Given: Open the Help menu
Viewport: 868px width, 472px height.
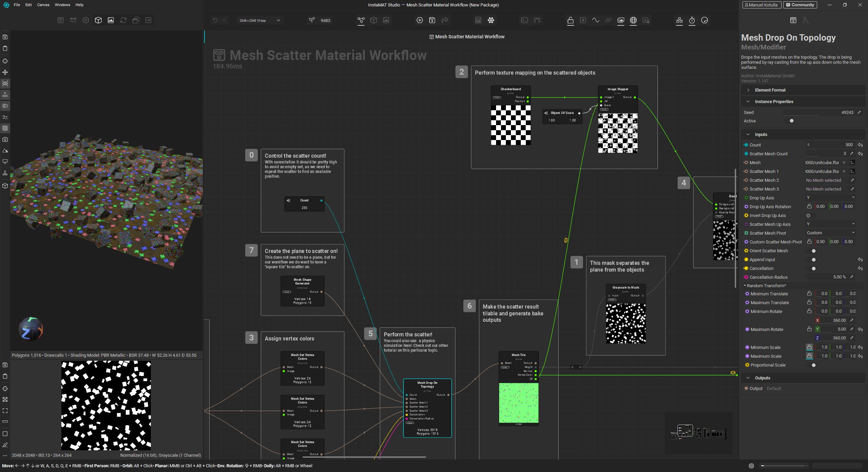Looking at the screenshot, I should 79,5.
